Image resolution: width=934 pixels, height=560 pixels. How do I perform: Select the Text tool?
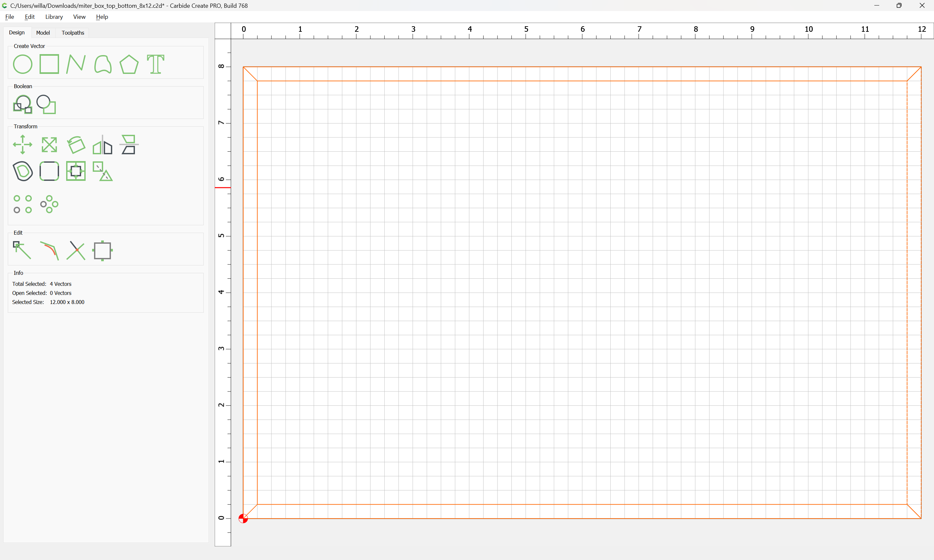[x=156, y=64]
